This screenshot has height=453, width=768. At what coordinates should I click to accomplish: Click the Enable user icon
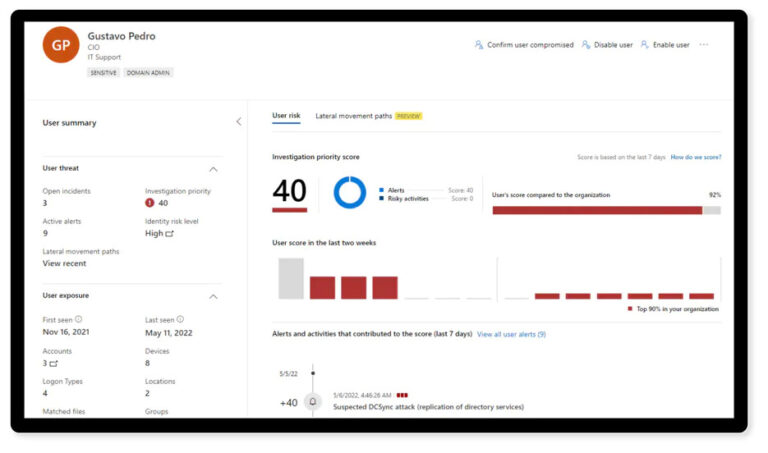click(x=645, y=45)
